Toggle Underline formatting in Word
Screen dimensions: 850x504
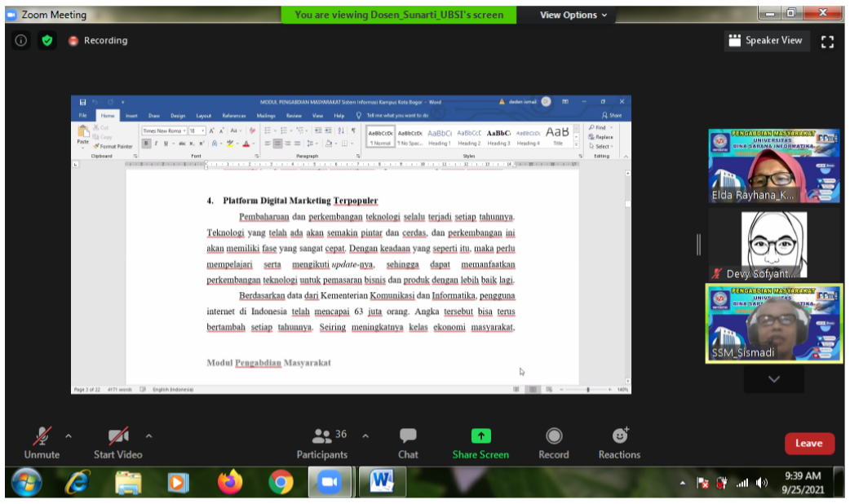(x=166, y=144)
